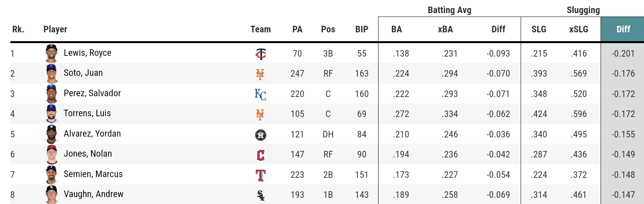Open Royce Lewis player headshot

(51, 53)
